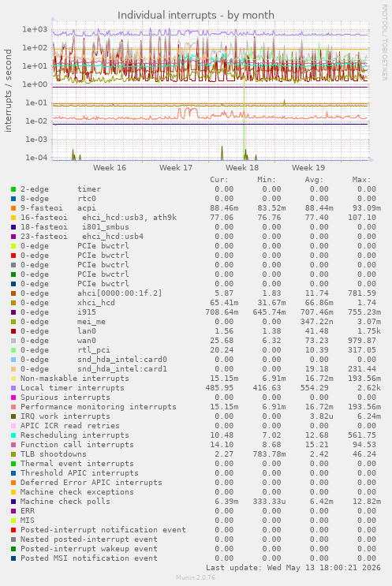Click the graph title Individual interrupts - by month

click(196, 15)
